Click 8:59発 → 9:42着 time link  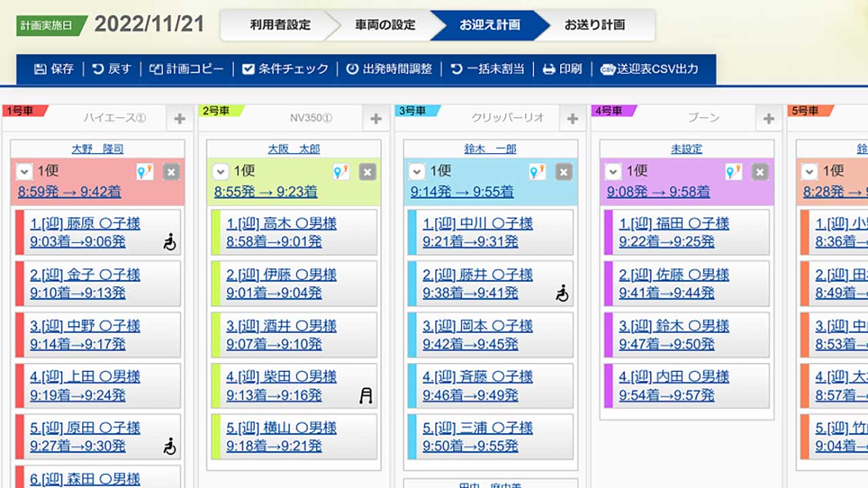(x=70, y=192)
